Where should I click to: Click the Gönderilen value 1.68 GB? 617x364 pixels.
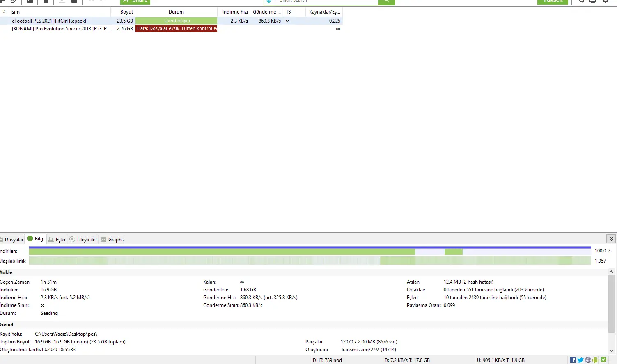tap(248, 290)
